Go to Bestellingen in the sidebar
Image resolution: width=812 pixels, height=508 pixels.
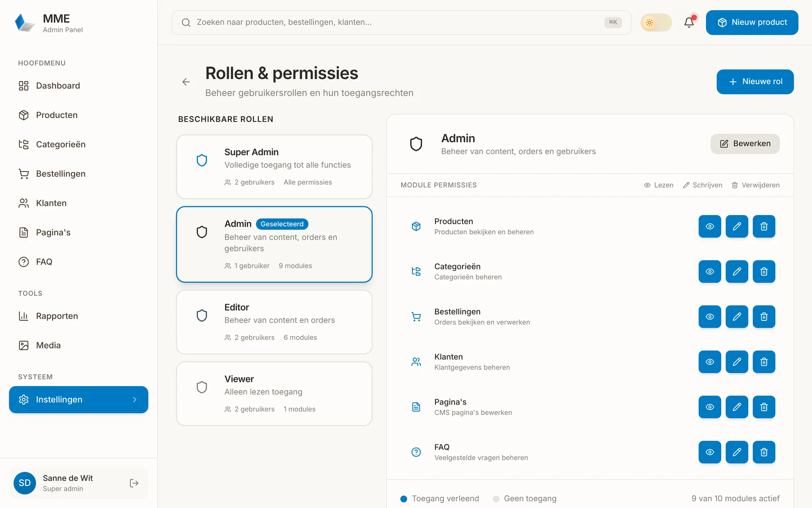coord(79,174)
